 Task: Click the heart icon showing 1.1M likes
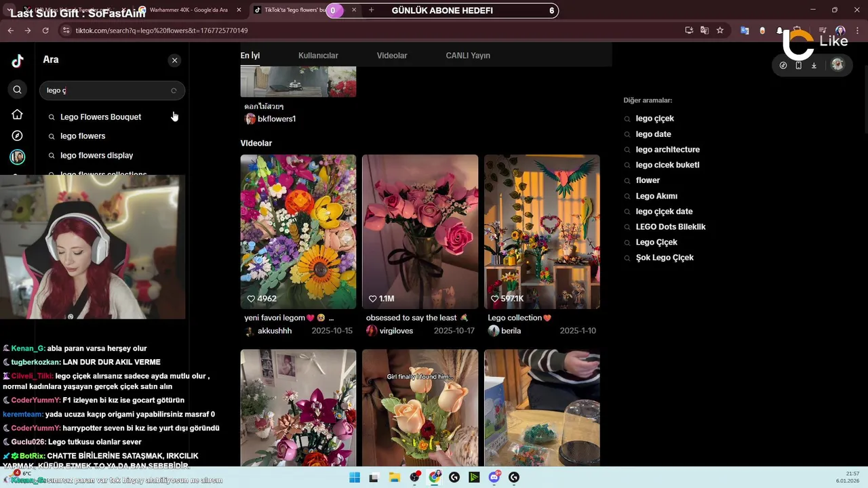tap(372, 299)
